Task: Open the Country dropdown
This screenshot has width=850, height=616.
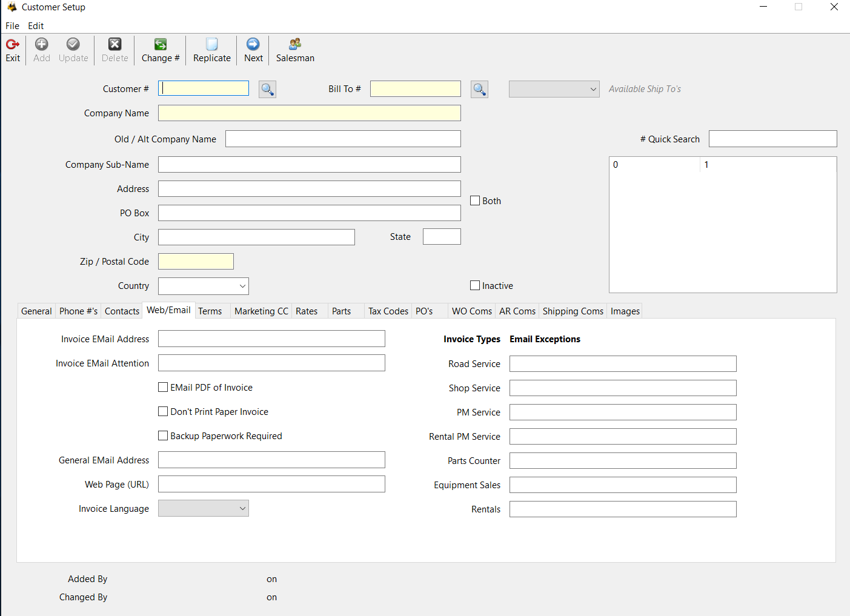Action: tap(204, 286)
